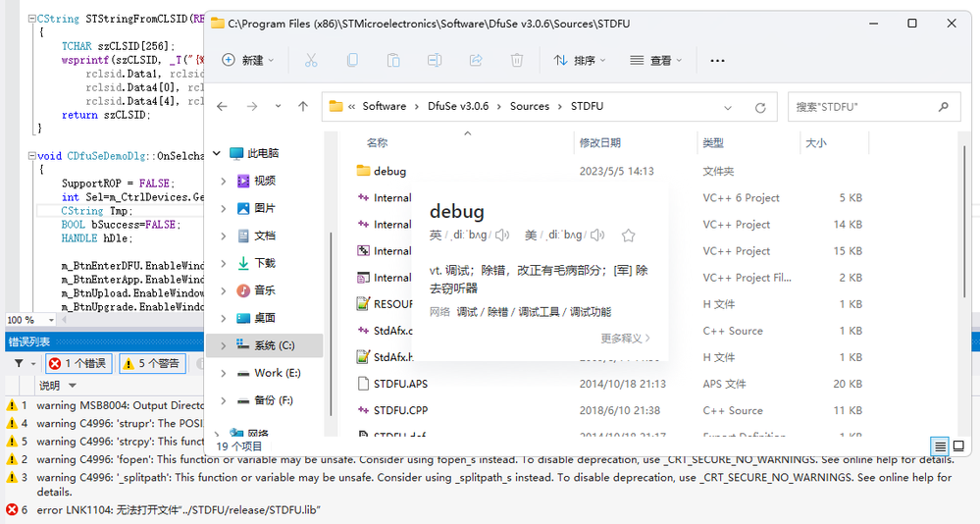Go back with the Explorer back arrow
Viewport: 980px width, 524px height.
(x=222, y=107)
